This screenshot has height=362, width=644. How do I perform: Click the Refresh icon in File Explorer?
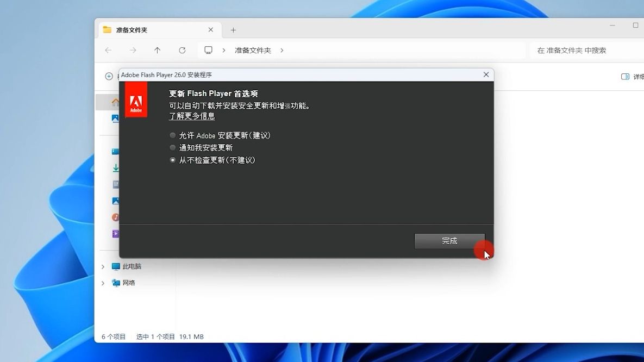pyautogui.click(x=182, y=50)
